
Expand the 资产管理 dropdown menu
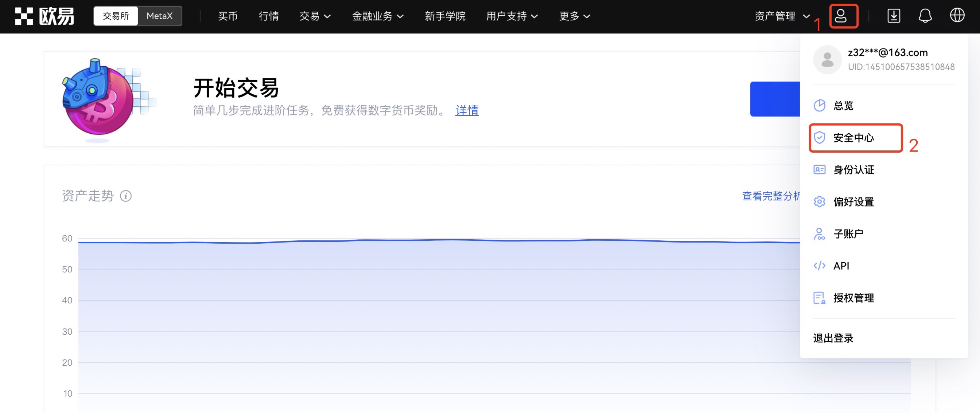coord(782,16)
